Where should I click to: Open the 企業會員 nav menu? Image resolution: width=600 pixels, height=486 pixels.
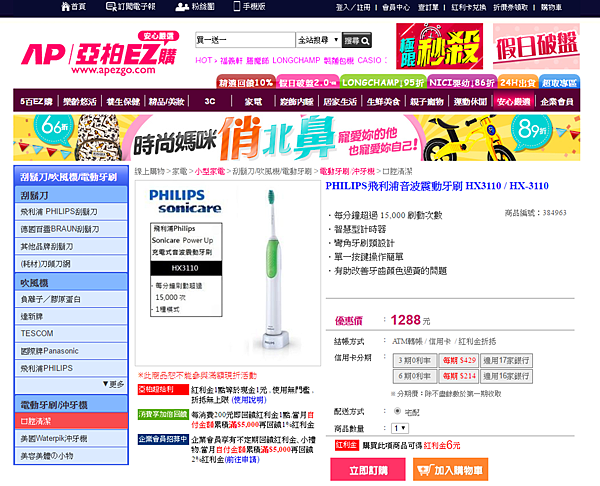pyautogui.click(x=557, y=101)
